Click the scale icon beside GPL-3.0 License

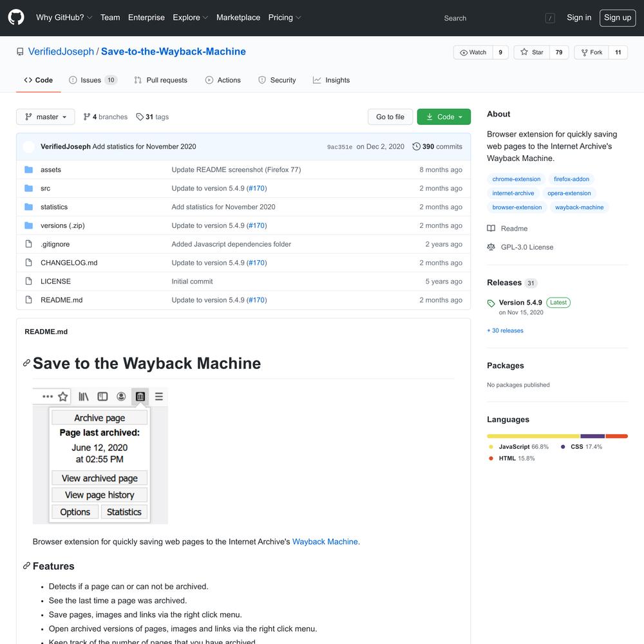click(x=491, y=247)
